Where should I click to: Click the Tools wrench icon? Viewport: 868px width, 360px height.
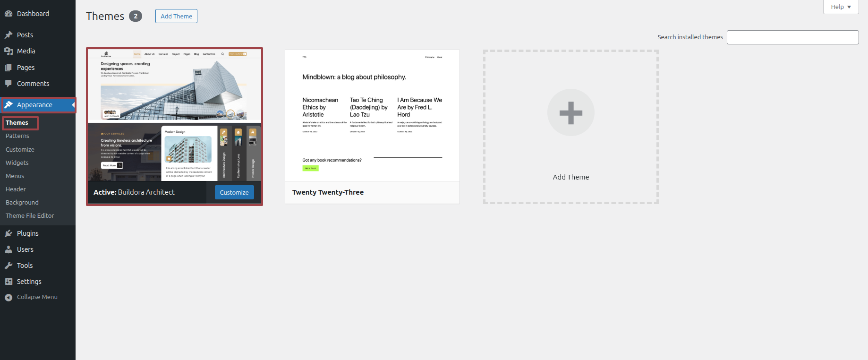pos(9,266)
